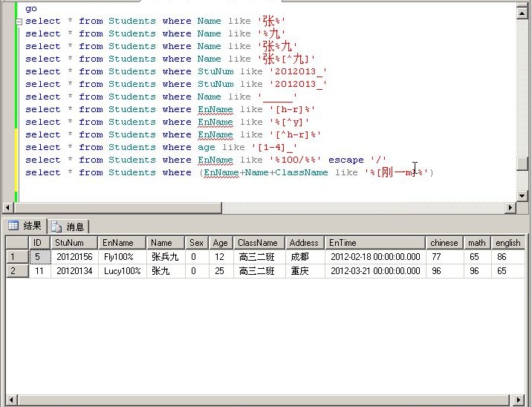This screenshot has height=407, width=532.
Task: Click the editor vertical scroll down arrow
Action: coord(522,195)
